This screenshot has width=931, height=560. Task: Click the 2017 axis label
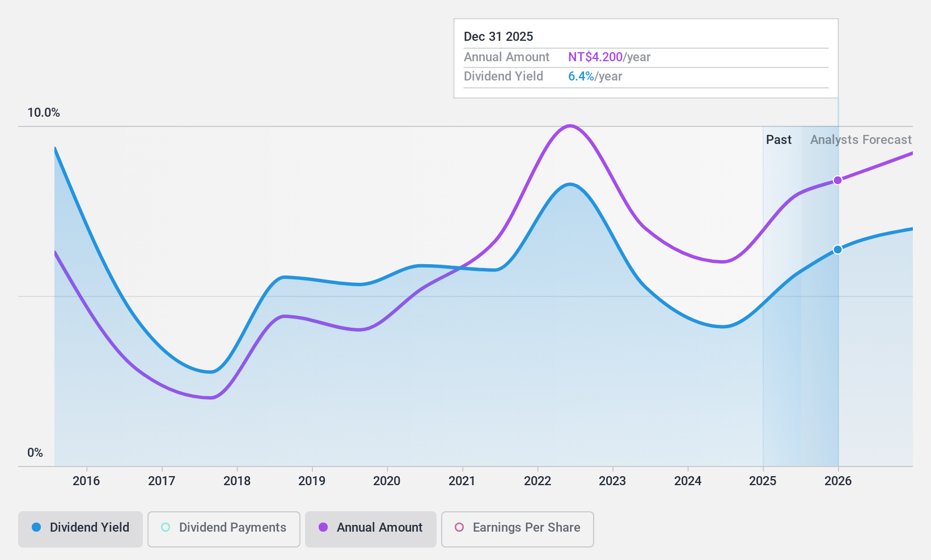point(162,481)
